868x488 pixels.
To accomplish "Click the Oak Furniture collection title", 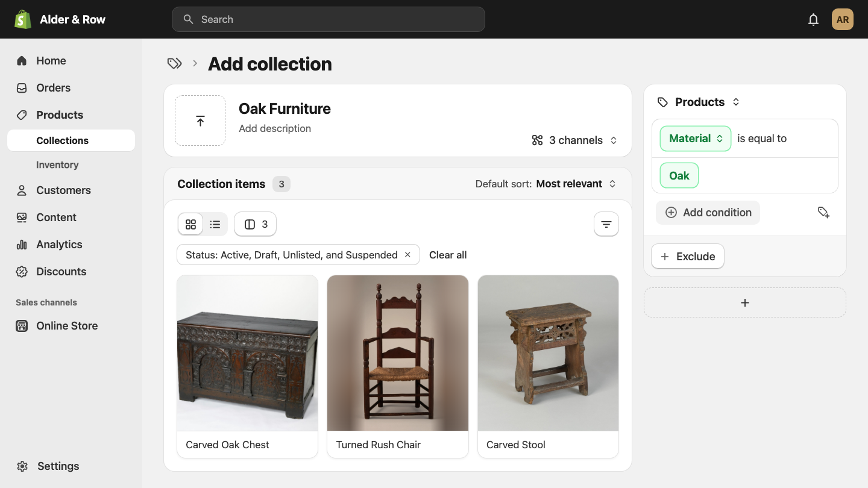I will click(x=285, y=108).
